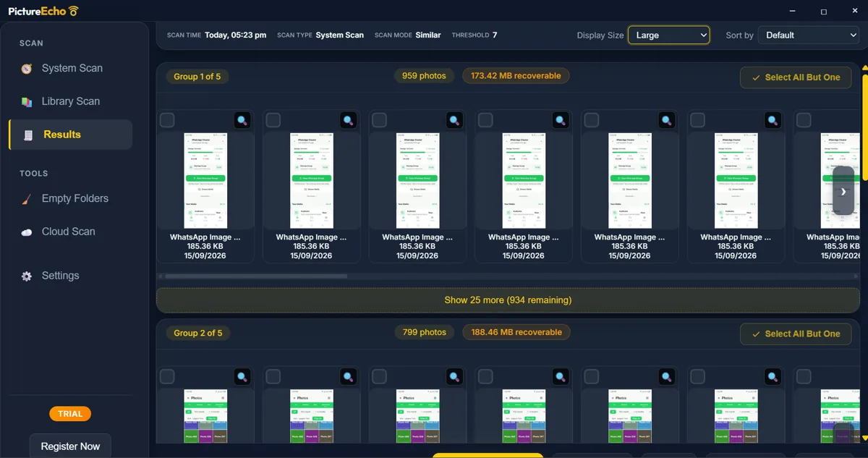868x458 pixels.
Task: Check the sixth photo checkbox in Group 1
Action: tap(697, 120)
